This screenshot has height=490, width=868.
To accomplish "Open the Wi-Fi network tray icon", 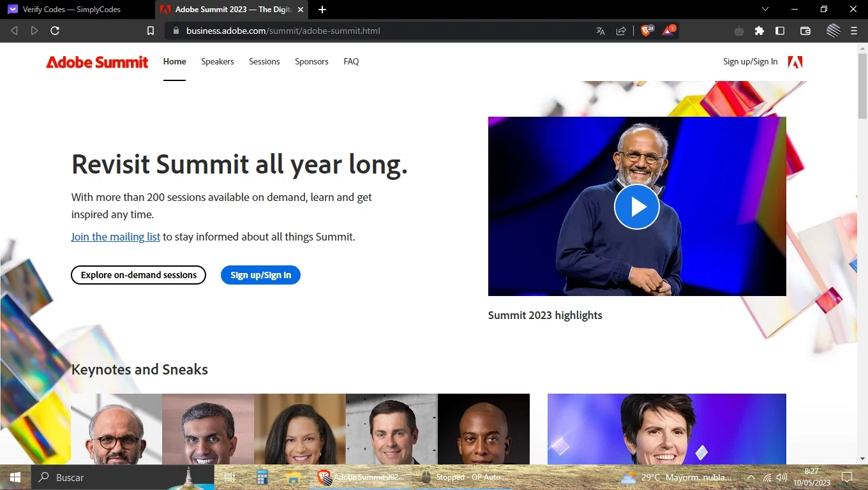I will click(x=767, y=477).
